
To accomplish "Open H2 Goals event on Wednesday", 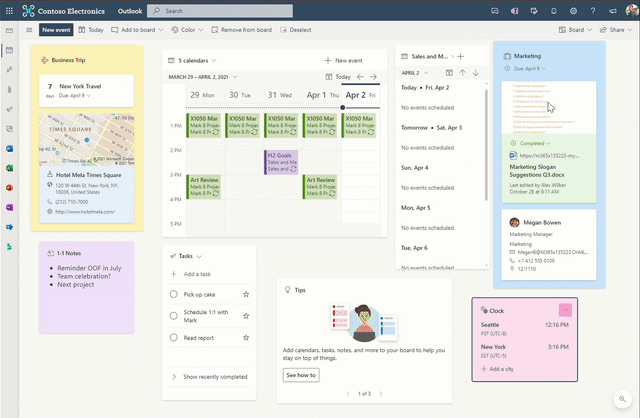I will click(x=281, y=162).
